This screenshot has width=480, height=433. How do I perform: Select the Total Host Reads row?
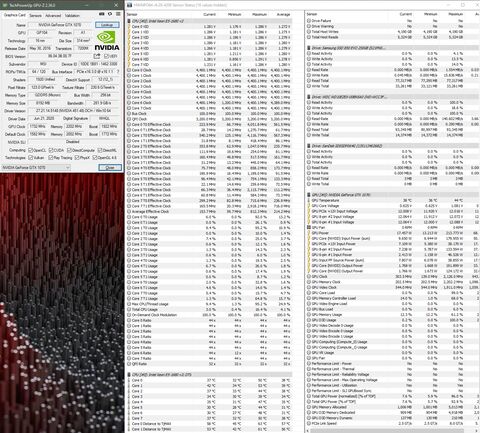click(393, 37)
